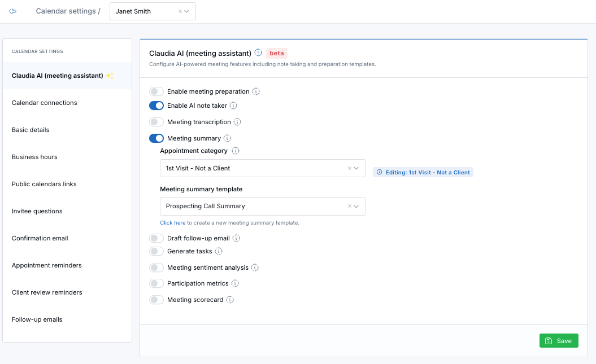
Task: Open the Janet Smith user selector dropdown
Action: (188, 11)
